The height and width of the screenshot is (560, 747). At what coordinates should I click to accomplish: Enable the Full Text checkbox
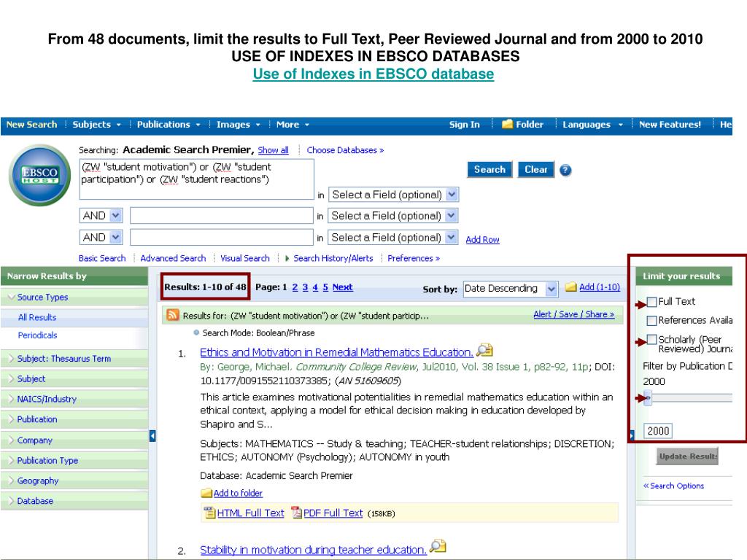tap(651, 302)
